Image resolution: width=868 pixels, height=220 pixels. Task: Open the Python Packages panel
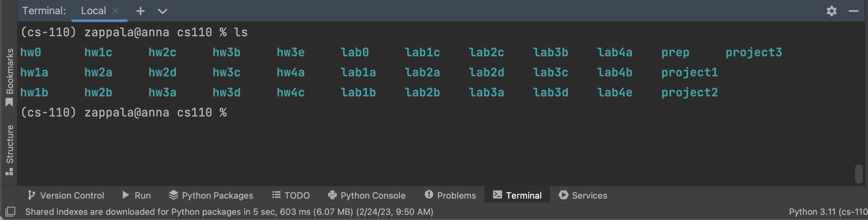(211, 195)
